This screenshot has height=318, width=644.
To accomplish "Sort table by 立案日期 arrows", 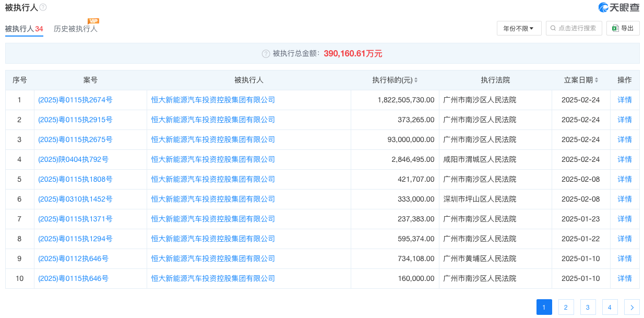I will pyautogui.click(x=597, y=80).
